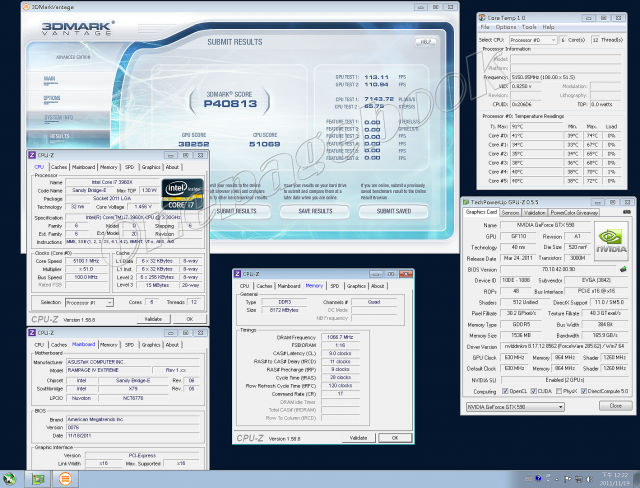Click the DRAM Frequency value 1066.7 MHz
This screenshot has height=488, width=640.
340,337
